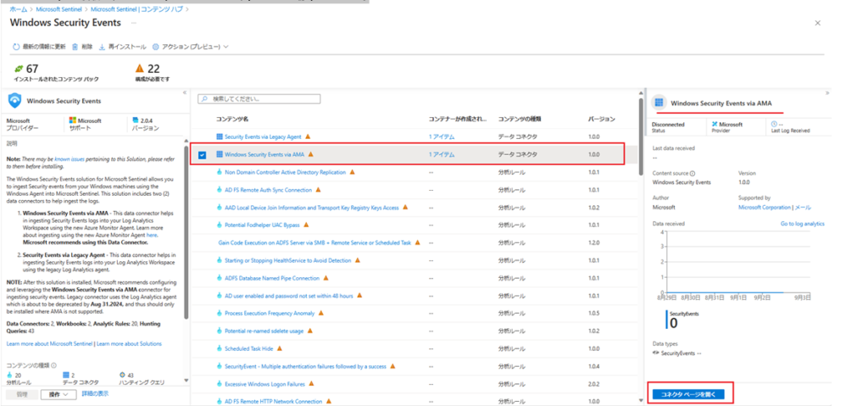Open Learn more about Solutions link
The image size is (868, 406).
point(130,343)
